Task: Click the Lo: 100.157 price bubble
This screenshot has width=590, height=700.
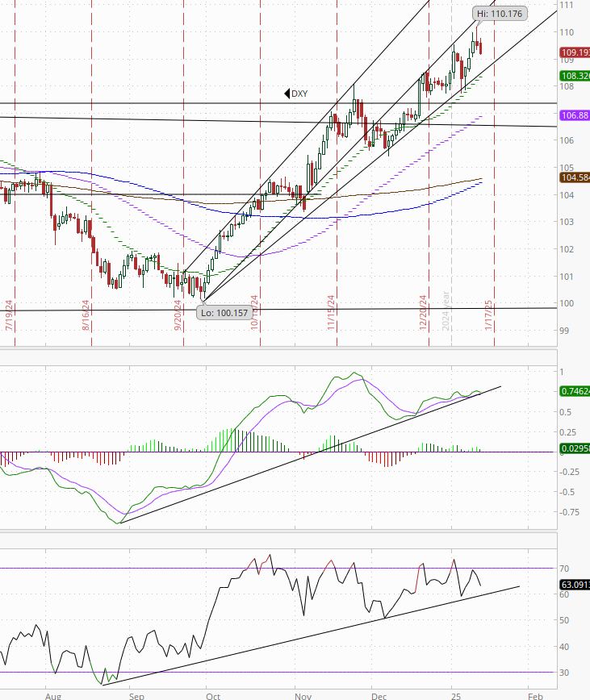Action: pos(224,313)
